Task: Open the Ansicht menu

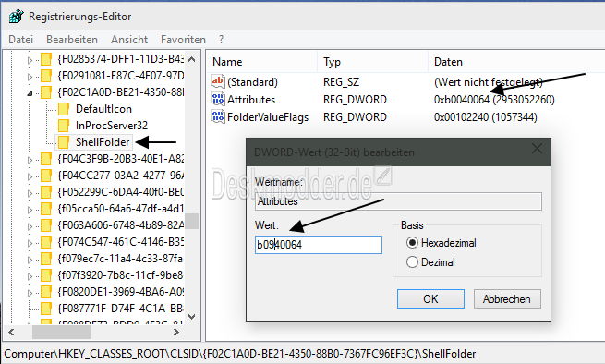Action: (129, 40)
